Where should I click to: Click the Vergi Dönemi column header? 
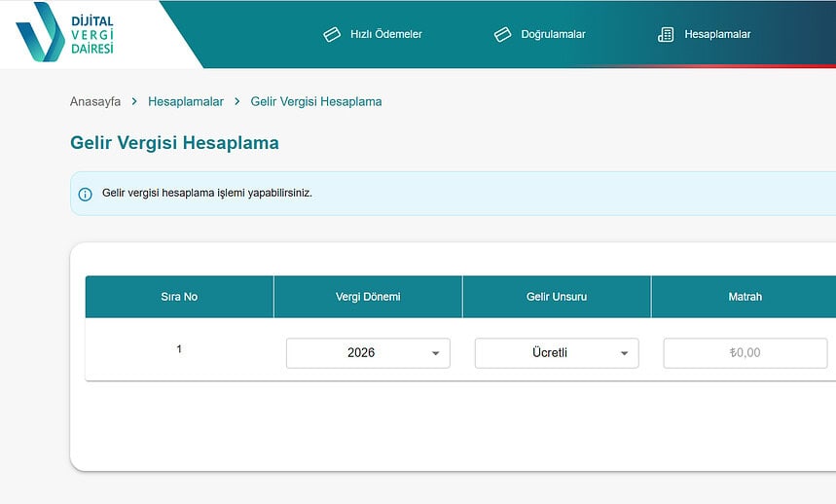[368, 297]
